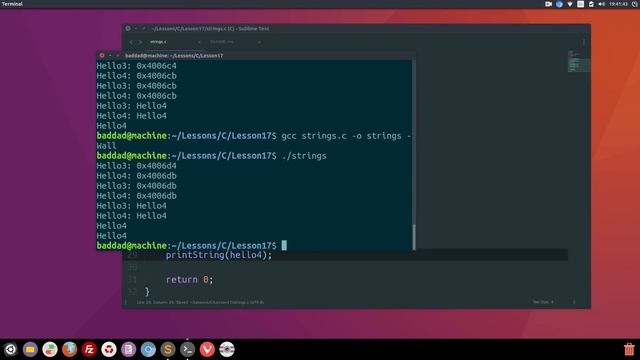
Task: Launch Firefox from the dock
Action: 69,349
